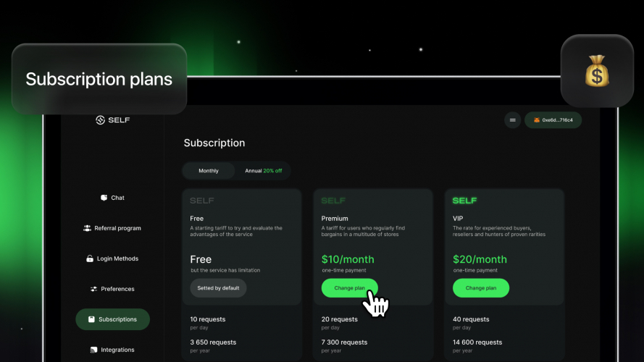The image size is (644, 362).
Task: Open the hamburger menu button
Action: [513, 120]
